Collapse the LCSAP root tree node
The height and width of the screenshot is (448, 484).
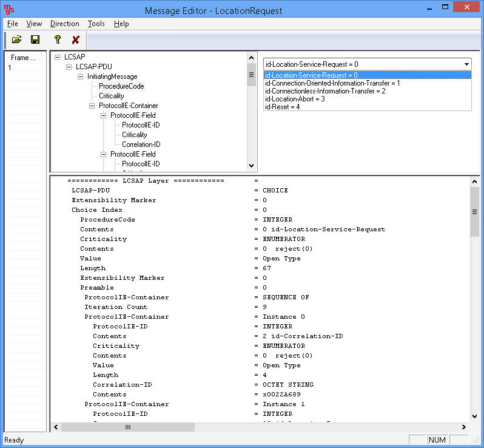coord(58,57)
